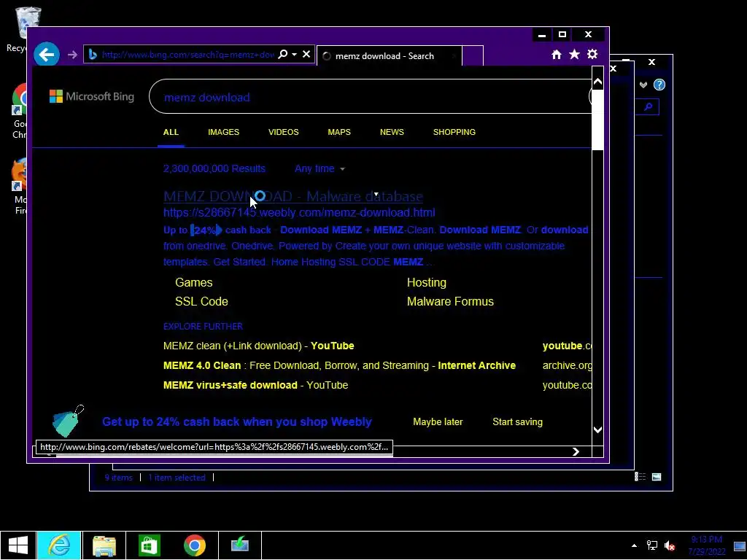
Task: Open 'MEMZ virus+safe download - YouTube'
Action: pos(256,385)
